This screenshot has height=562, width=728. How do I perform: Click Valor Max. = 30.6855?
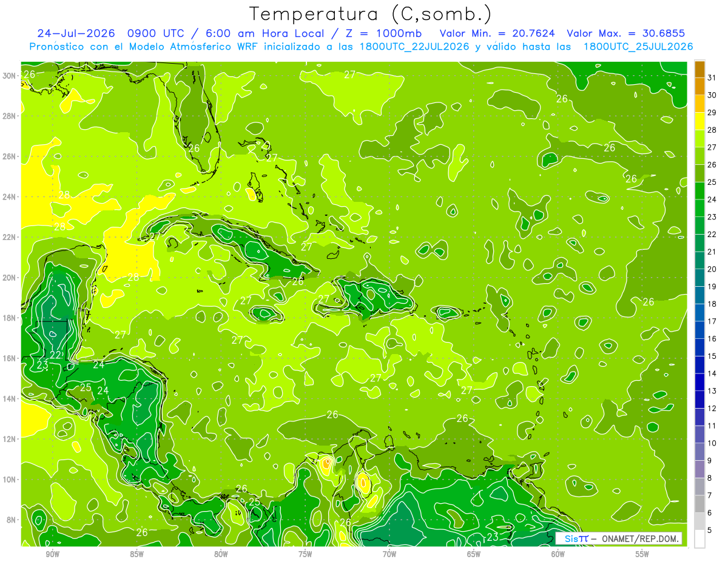pyautogui.click(x=626, y=33)
